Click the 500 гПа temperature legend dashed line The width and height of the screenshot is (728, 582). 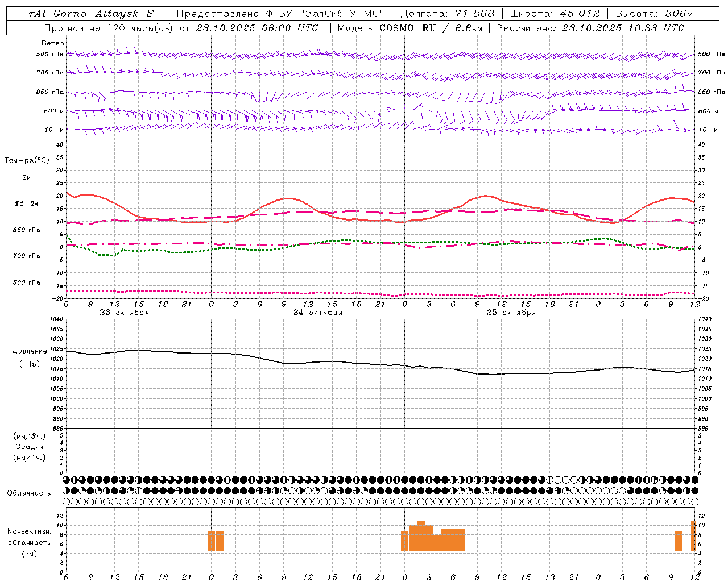click(x=25, y=289)
